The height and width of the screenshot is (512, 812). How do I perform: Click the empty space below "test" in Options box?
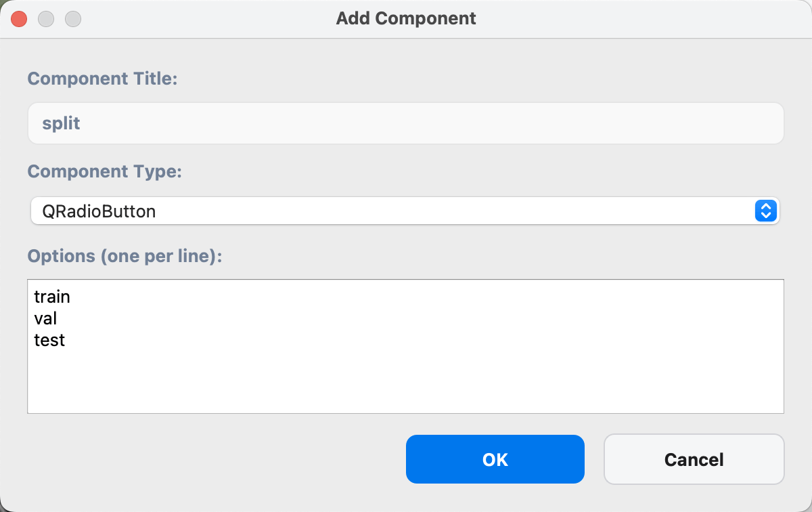405,381
